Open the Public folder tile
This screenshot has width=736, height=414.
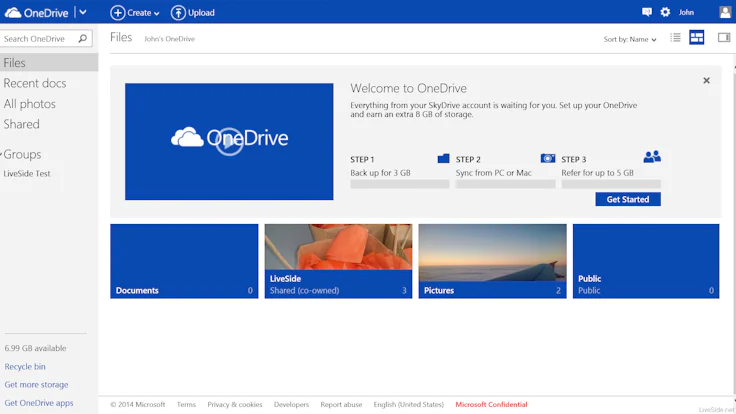point(646,261)
